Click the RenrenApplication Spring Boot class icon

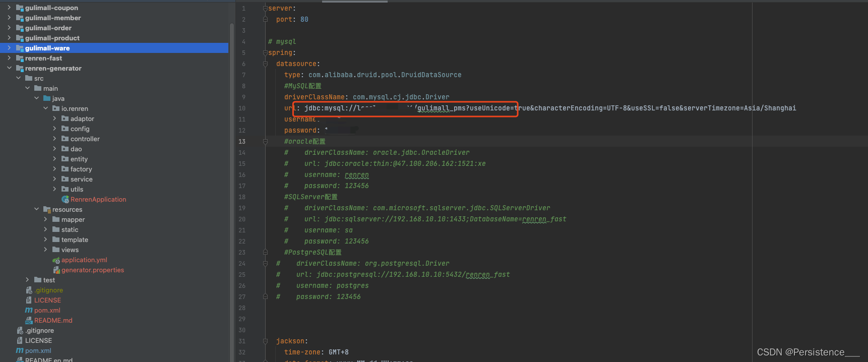pos(65,199)
